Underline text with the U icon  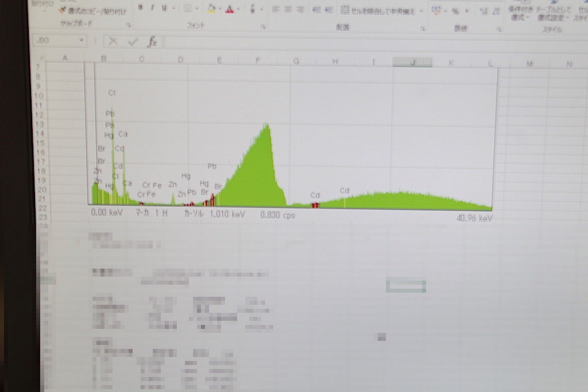pyautogui.click(x=164, y=8)
